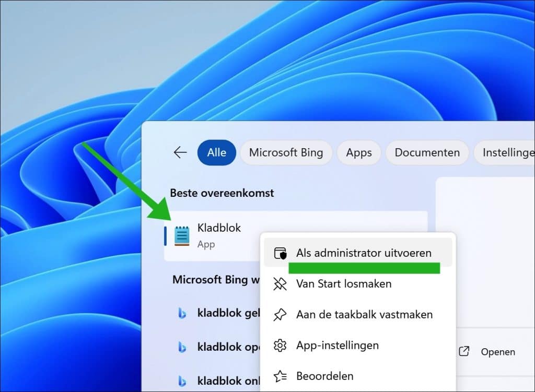Viewport: 535px width, 392px height.
Task: Open the Apps filter tab
Action: [358, 152]
